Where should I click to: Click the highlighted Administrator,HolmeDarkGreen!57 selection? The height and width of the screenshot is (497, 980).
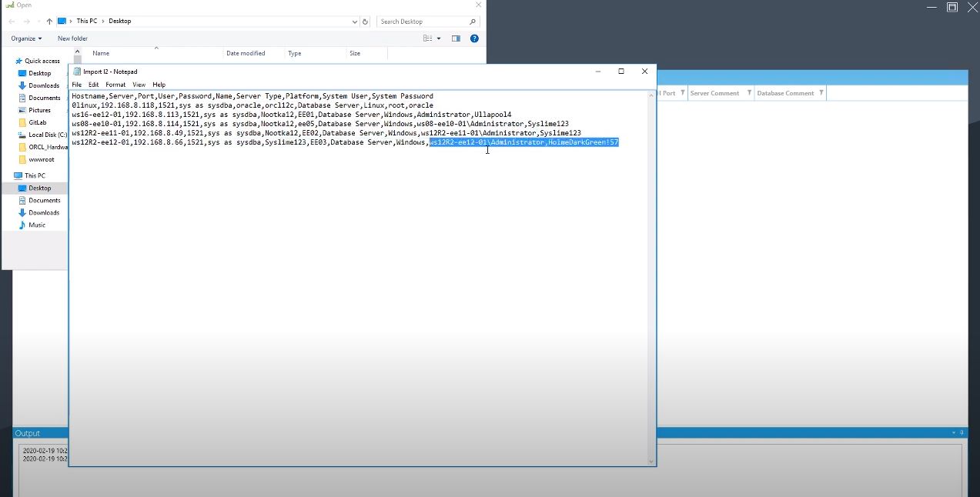pos(524,142)
